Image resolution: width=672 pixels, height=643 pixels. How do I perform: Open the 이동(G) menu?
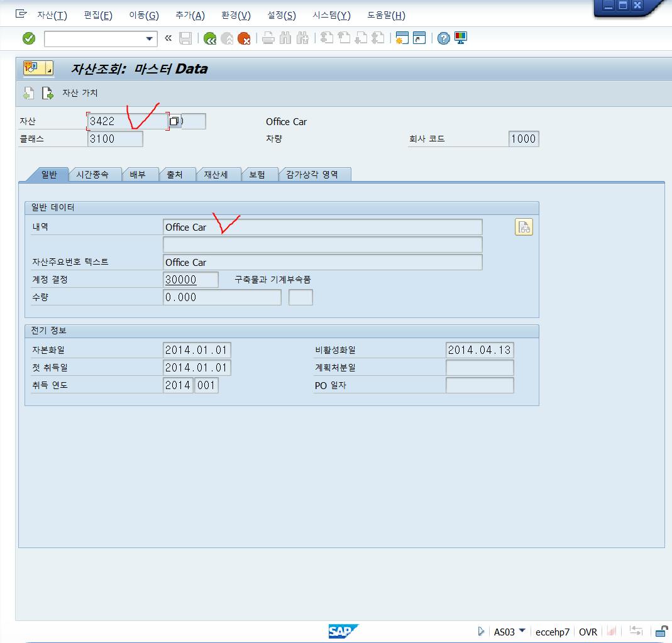click(x=144, y=16)
